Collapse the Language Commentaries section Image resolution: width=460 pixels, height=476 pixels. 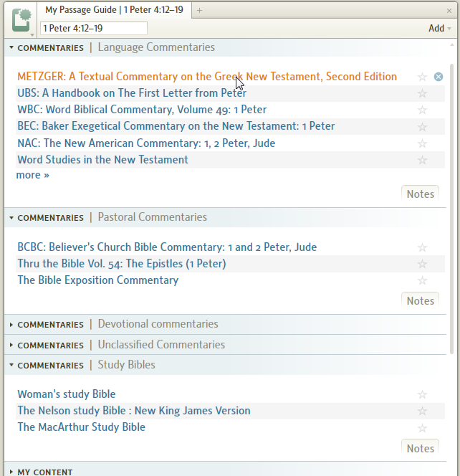point(11,47)
